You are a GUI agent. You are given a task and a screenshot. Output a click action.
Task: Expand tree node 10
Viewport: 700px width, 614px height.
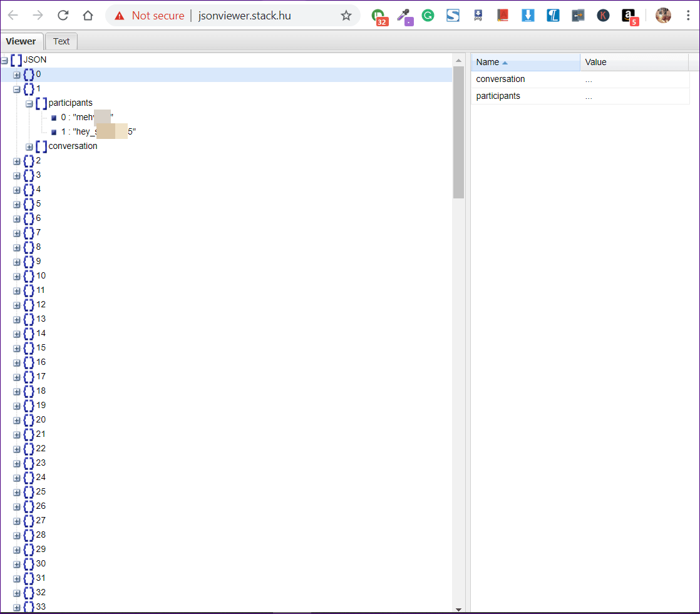point(17,276)
